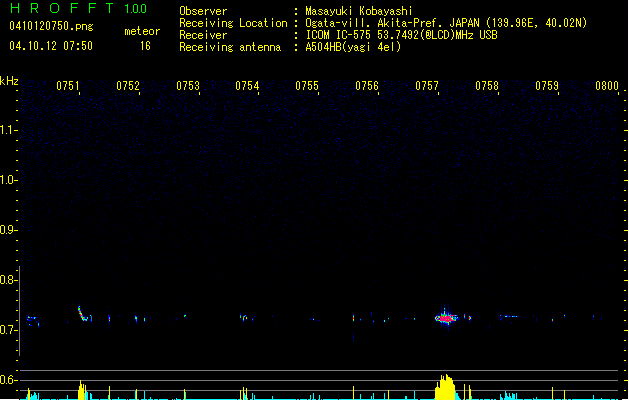Click the 'Observer' field label
This screenshot has height=400, width=629.
coord(203,11)
